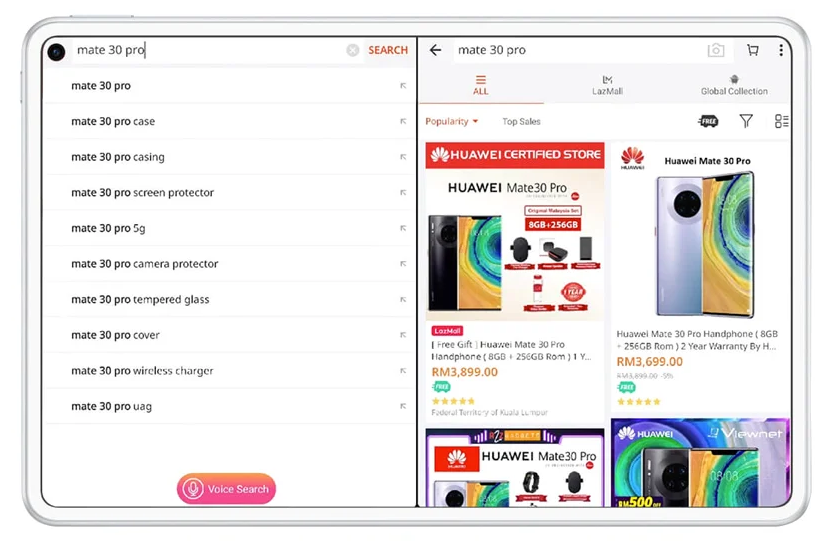Choose 'mate 30 pro wireless charger' suggestion

tap(142, 371)
